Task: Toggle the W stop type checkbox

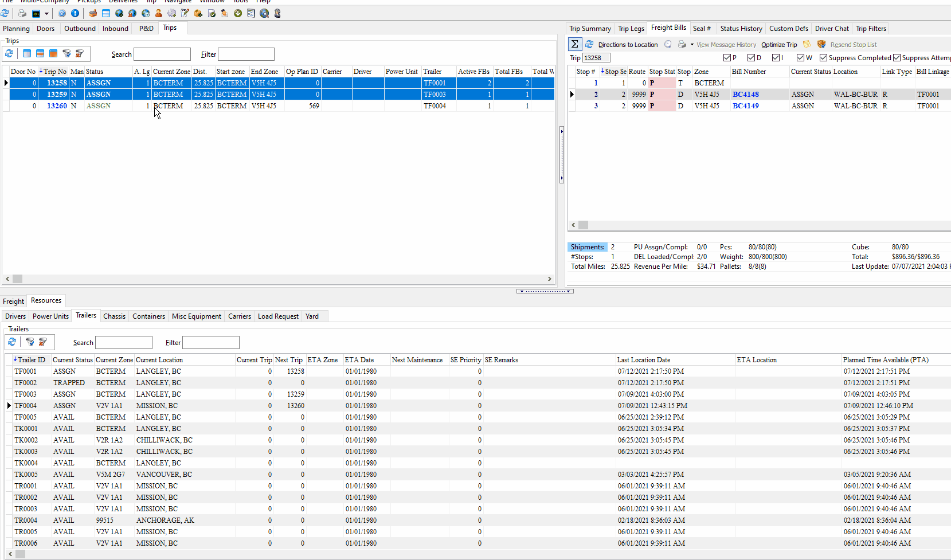Action: (x=800, y=57)
